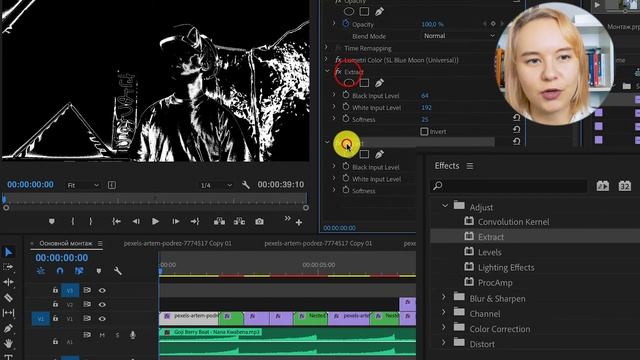640x360 pixels.
Task: Step back one frame
Action: pyautogui.click(x=136, y=221)
